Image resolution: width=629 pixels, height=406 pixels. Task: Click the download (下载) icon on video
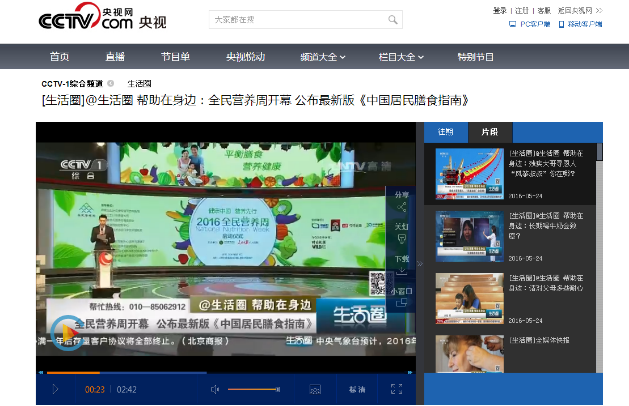401,266
